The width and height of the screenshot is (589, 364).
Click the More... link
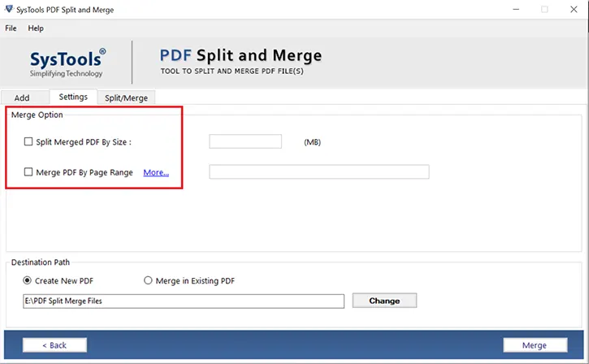point(156,172)
